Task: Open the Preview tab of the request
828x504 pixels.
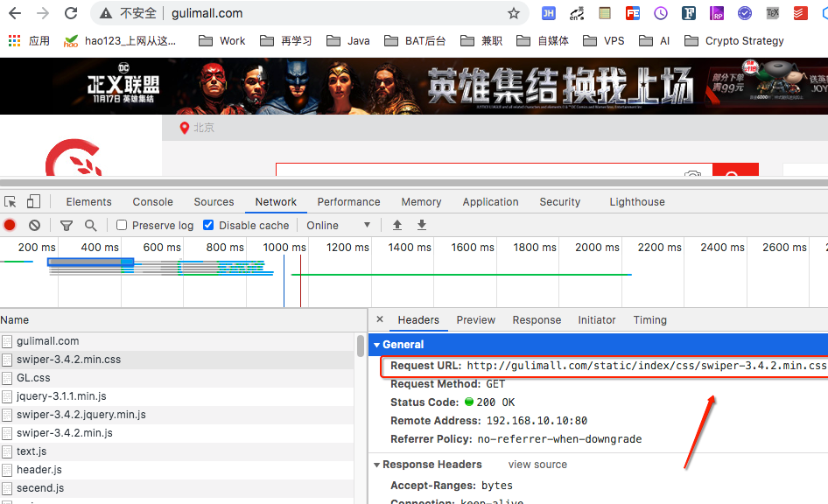Action: (475, 319)
